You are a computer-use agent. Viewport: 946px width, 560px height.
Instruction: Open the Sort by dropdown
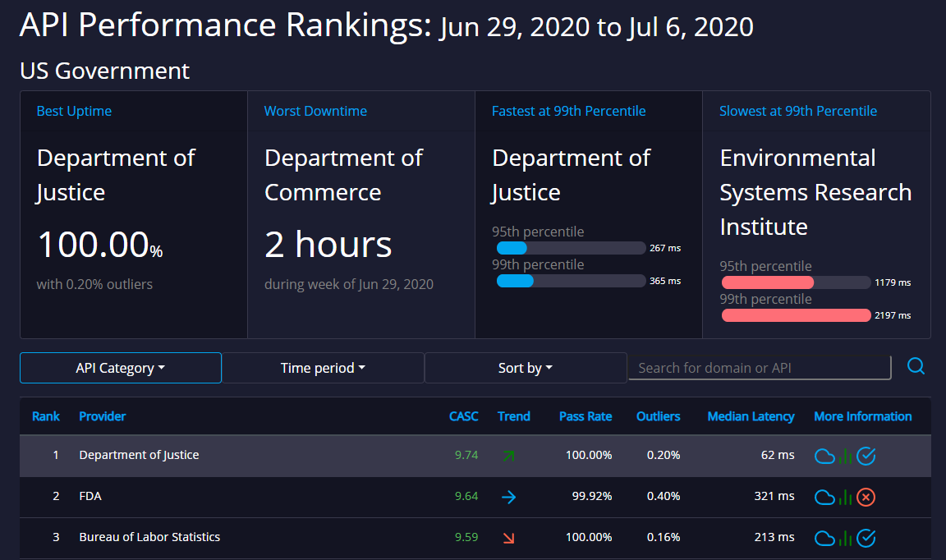526,368
